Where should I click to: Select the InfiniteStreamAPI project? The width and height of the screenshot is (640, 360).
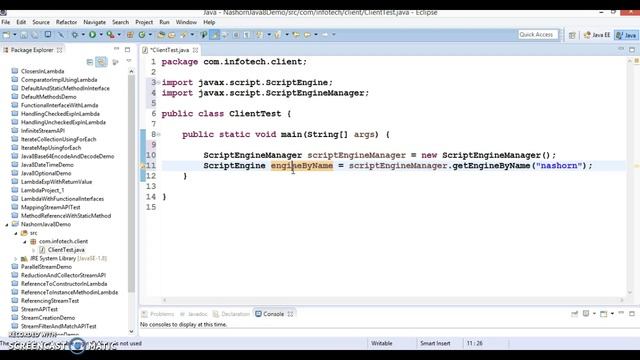click(x=43, y=131)
